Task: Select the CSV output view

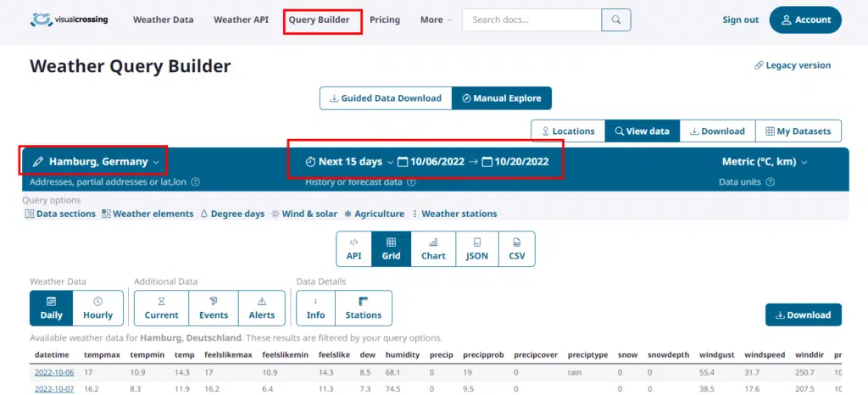Action: click(x=516, y=249)
